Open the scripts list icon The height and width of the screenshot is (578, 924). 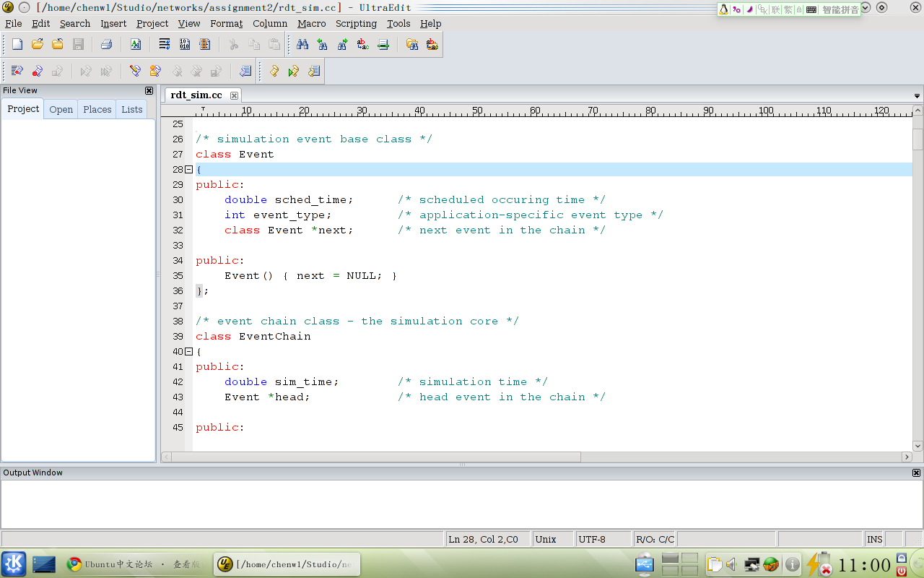[x=314, y=71]
